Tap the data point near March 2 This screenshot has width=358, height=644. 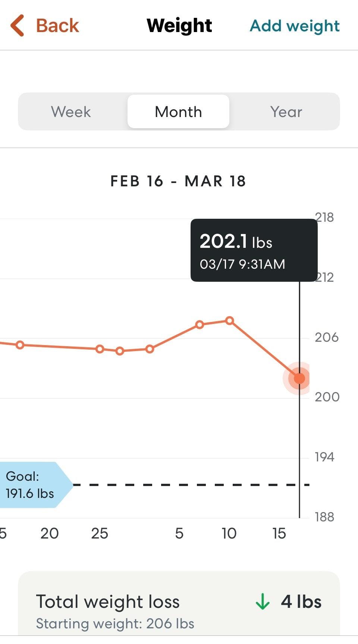(x=150, y=349)
